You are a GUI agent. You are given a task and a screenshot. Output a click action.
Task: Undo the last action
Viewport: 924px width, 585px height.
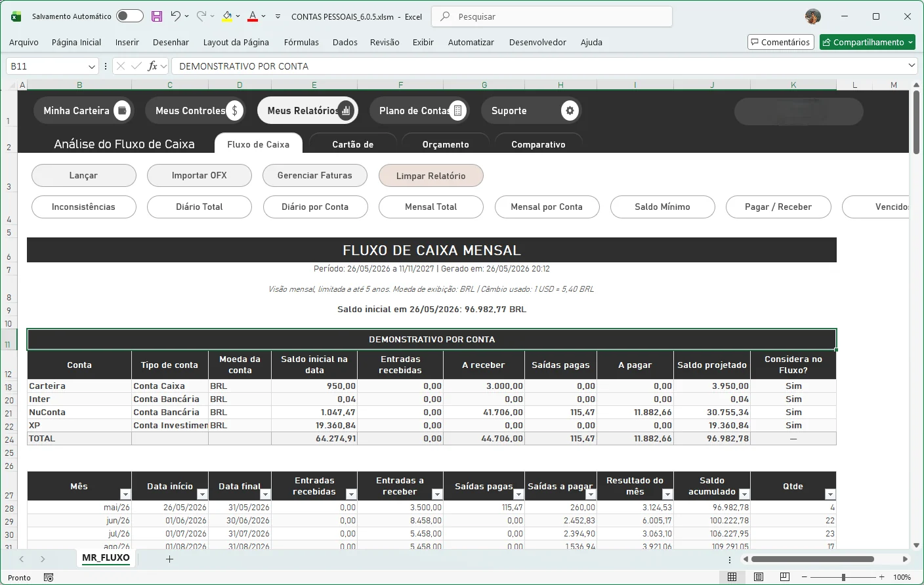click(175, 16)
